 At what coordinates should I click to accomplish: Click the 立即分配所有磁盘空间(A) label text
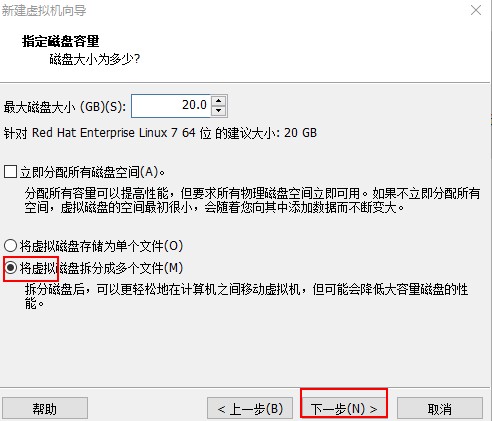point(92,172)
